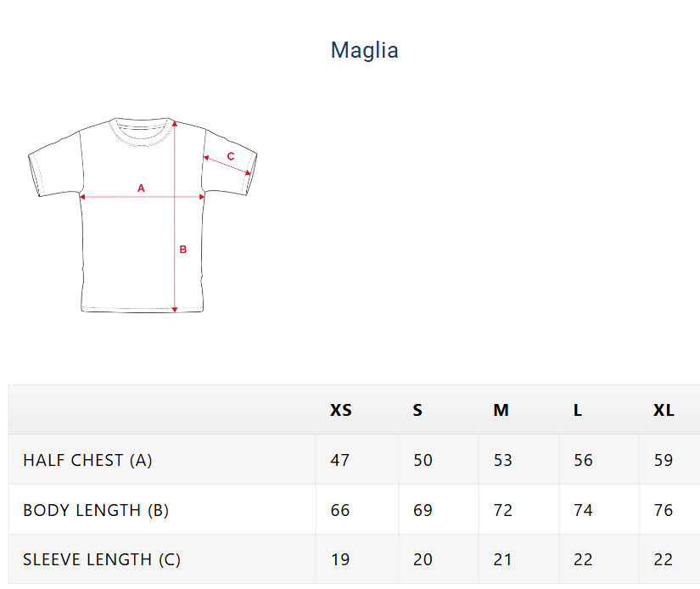Click the red A label on the shirt

142,188
